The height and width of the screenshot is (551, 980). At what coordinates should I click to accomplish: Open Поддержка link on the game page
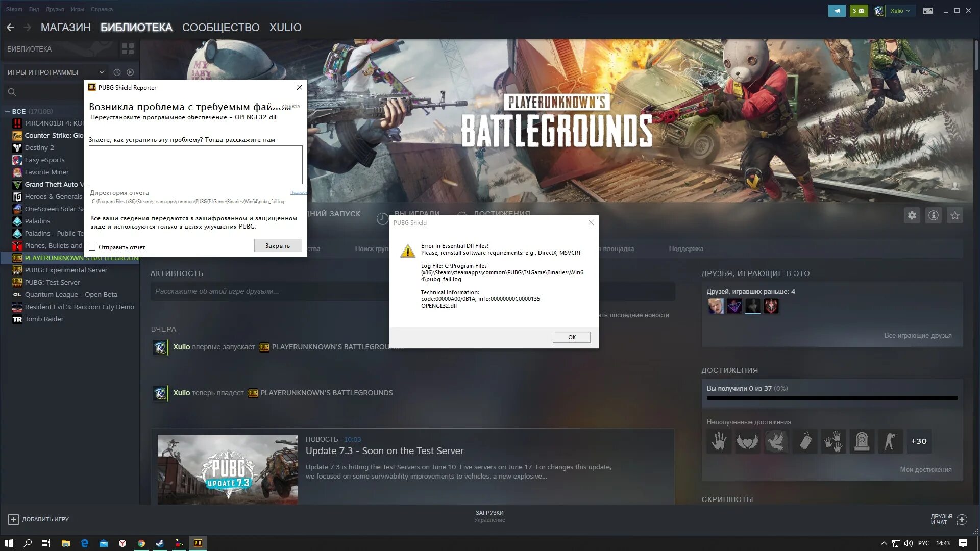686,249
